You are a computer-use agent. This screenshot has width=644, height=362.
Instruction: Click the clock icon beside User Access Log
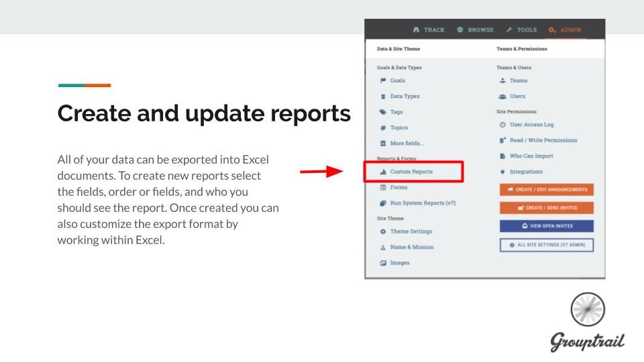pos(502,125)
